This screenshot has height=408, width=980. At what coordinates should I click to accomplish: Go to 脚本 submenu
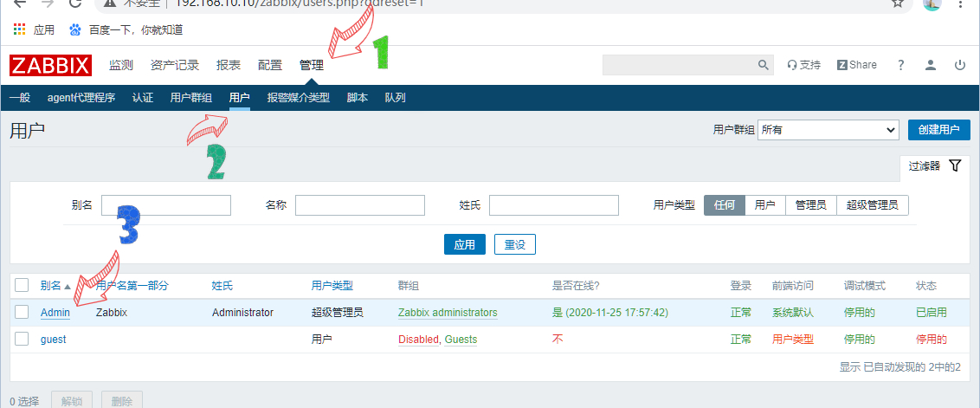(357, 98)
